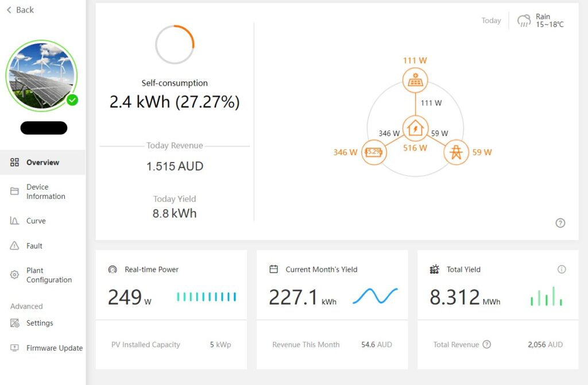
Task: Click the Real-time Power gauge icon
Action: click(x=113, y=269)
